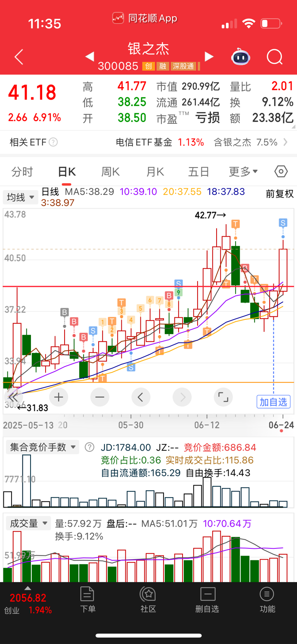Open the 电信ETF基金 link

coord(144,142)
